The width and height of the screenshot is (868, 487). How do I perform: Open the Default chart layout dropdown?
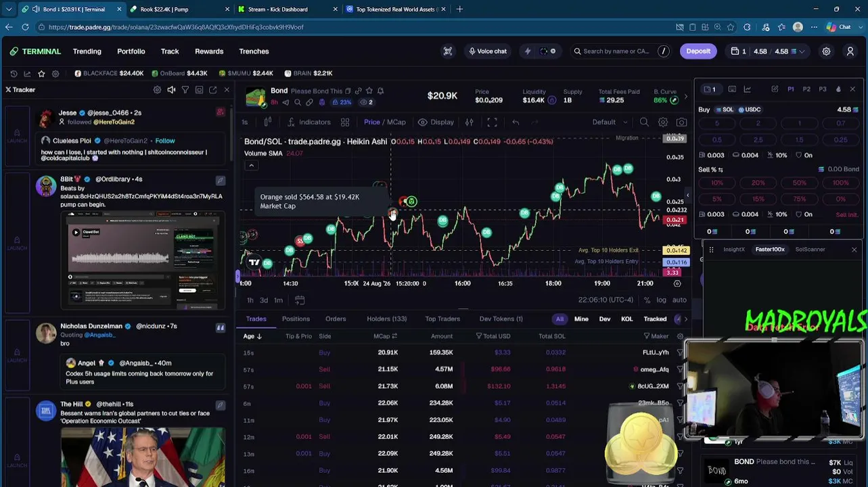click(610, 122)
